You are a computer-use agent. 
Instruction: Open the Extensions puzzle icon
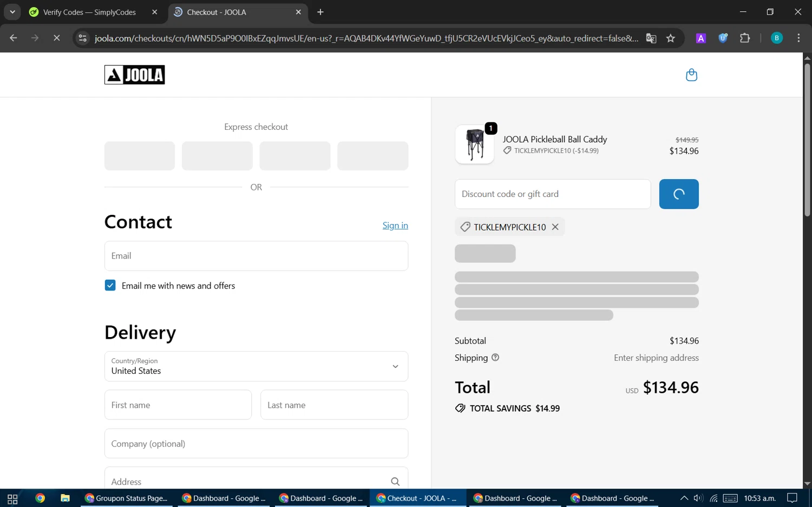point(745,38)
